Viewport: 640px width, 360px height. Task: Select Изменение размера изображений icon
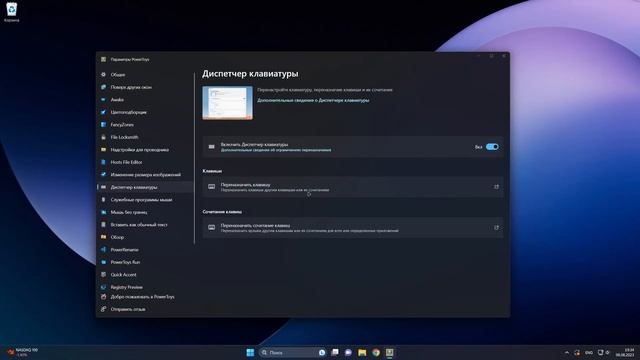[x=103, y=175]
